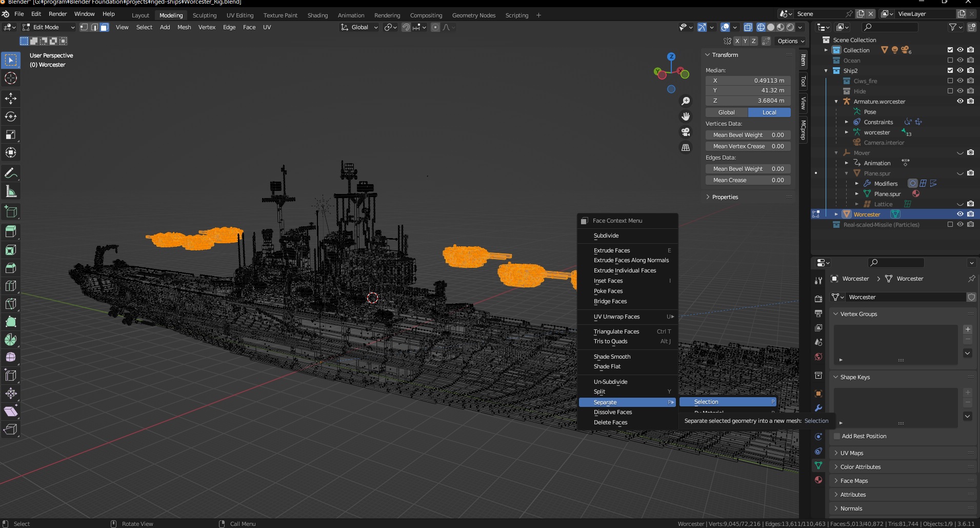Open the Edit Mode dropdown
The image size is (980, 528).
(49, 27)
